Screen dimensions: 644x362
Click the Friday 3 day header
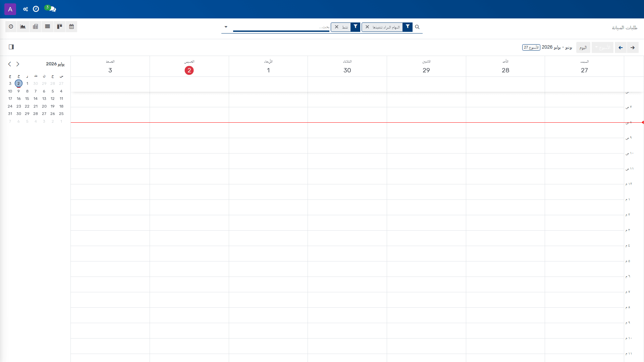[x=110, y=67]
